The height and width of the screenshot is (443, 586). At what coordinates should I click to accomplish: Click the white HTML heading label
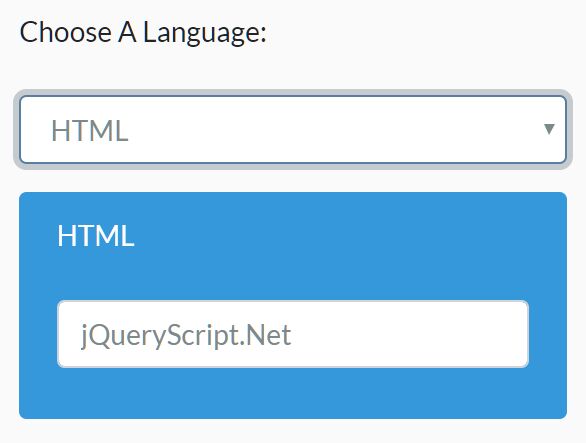96,236
